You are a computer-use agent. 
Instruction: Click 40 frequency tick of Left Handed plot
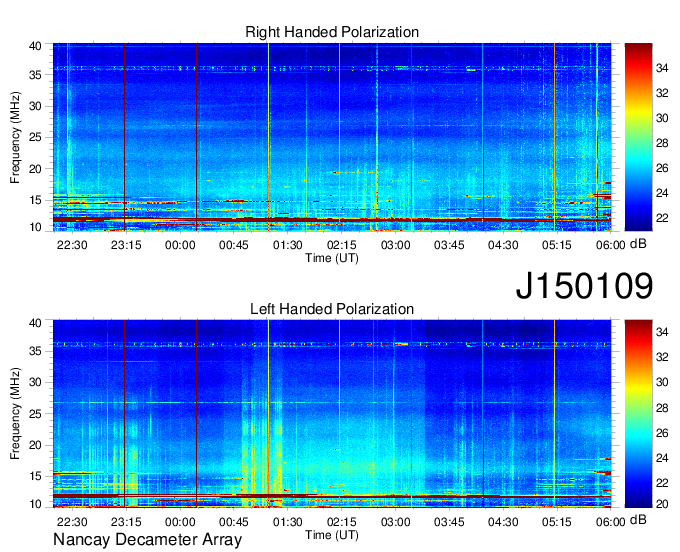click(x=35, y=323)
